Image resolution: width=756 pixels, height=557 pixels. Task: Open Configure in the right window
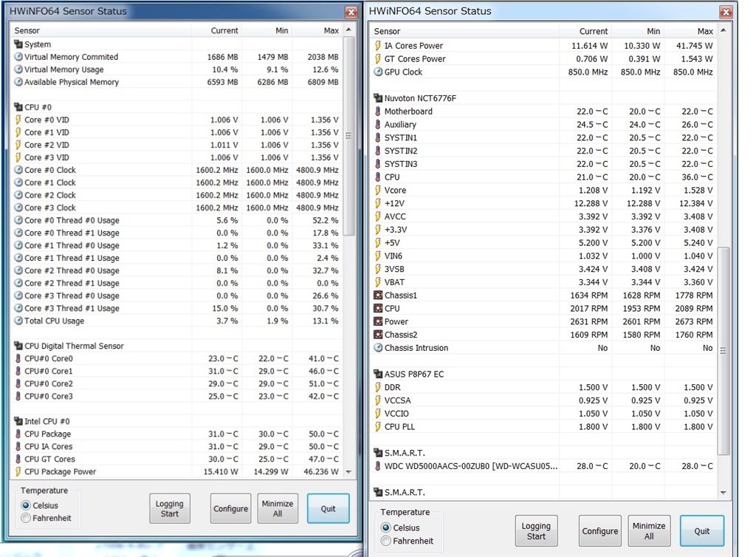click(599, 531)
